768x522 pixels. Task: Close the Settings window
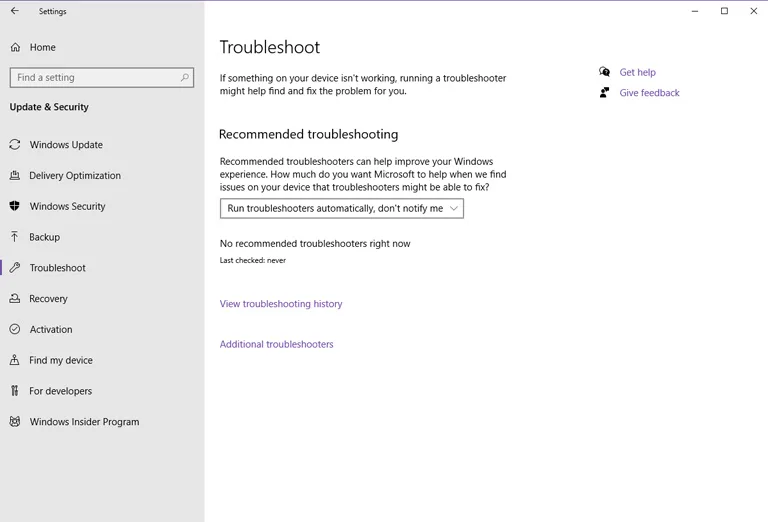[x=754, y=11]
